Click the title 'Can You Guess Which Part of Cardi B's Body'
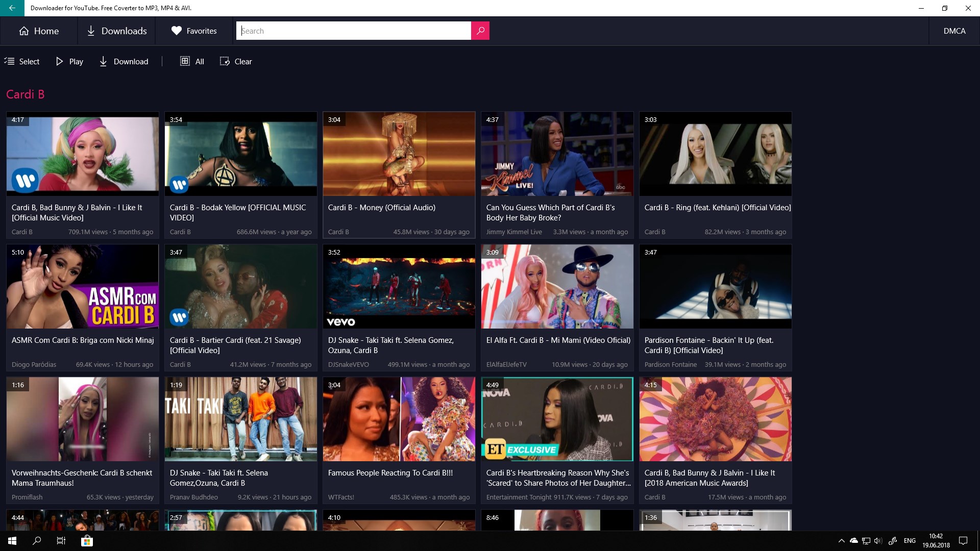The height and width of the screenshot is (551, 980). click(551, 213)
